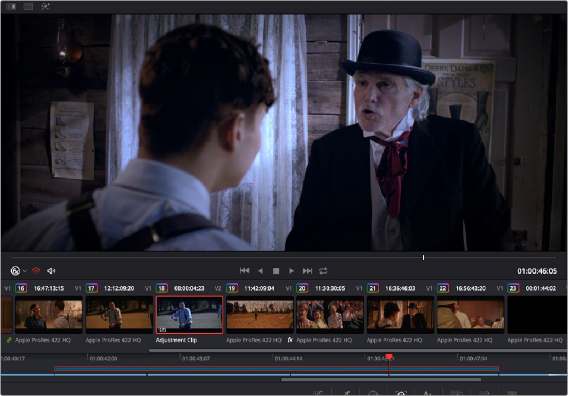The image size is (568, 396).
Task: Select clip 16 thumbnail
Action: coord(49,314)
